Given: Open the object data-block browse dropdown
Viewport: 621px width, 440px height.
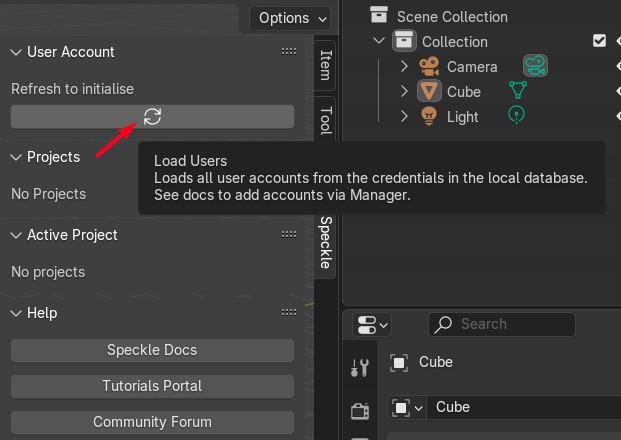Looking at the screenshot, I should pos(408,408).
